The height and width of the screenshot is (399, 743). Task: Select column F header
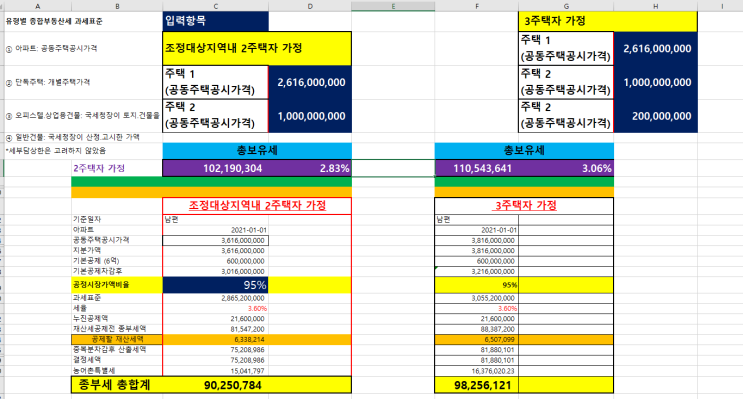click(477, 6)
